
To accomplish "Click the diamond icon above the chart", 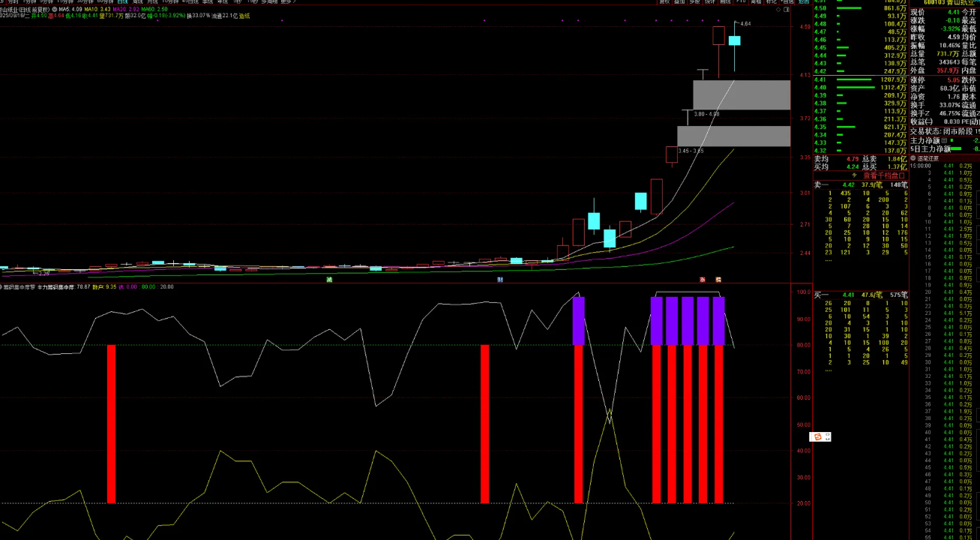I will (779, 10).
